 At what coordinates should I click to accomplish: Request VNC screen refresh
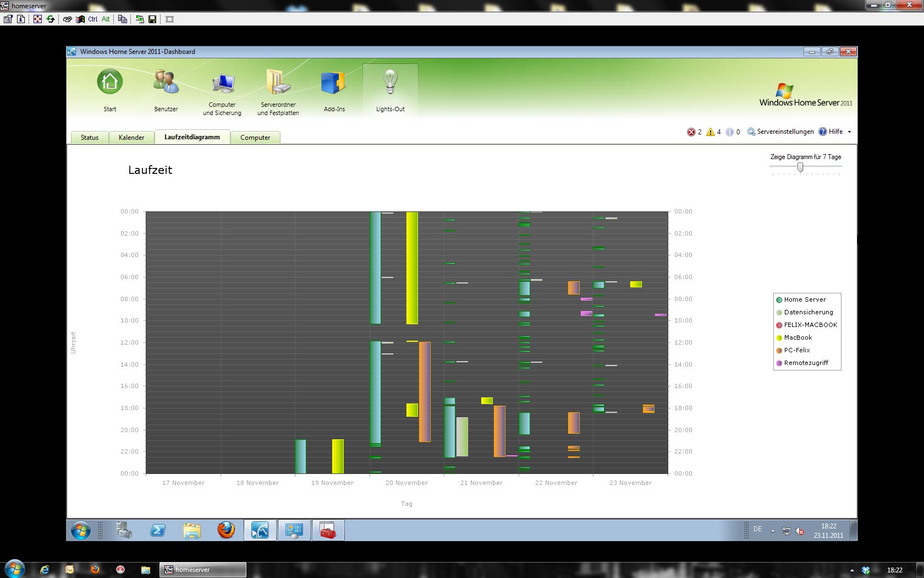[x=51, y=19]
